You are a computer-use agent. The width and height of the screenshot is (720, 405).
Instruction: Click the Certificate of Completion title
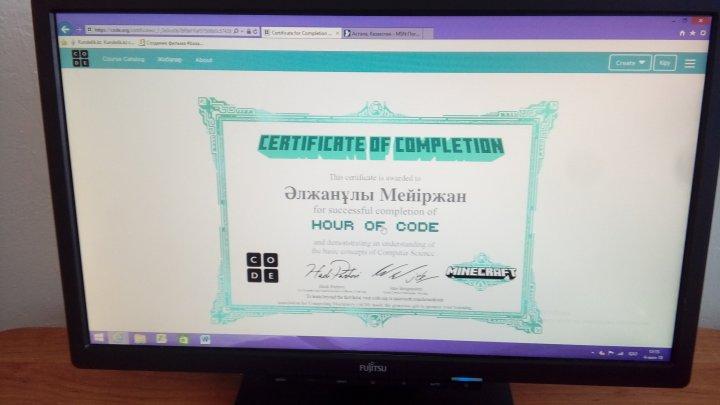tap(380, 148)
